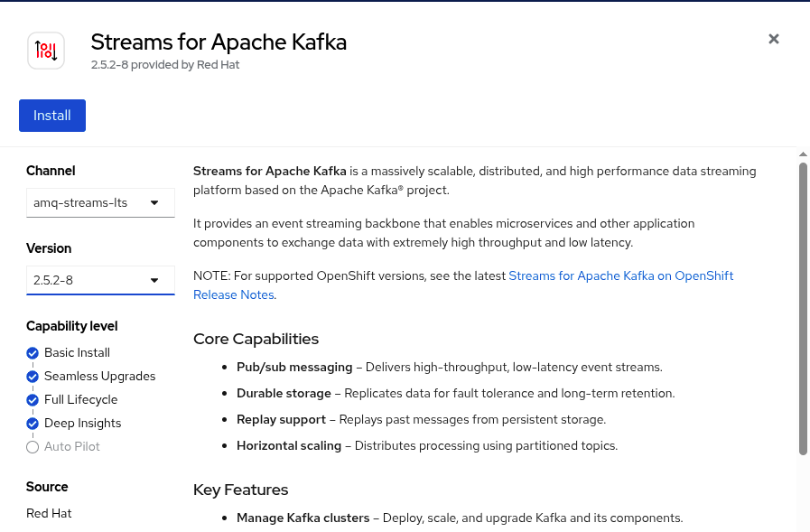810x532 pixels.
Task: Click the vertical scrollbar in description pane
Action: [x=803, y=307]
